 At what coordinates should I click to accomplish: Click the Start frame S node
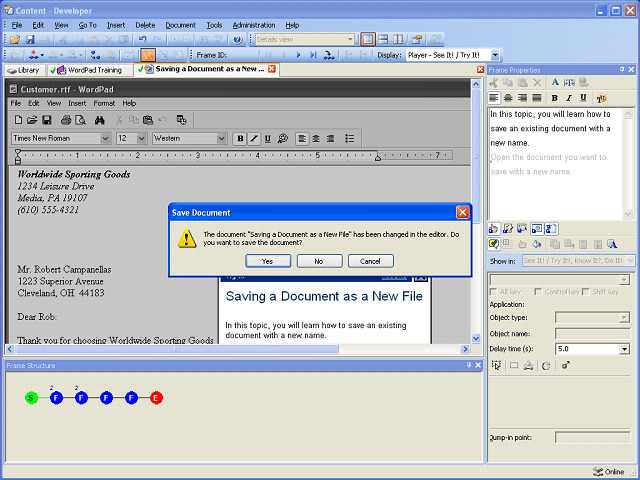point(31,398)
